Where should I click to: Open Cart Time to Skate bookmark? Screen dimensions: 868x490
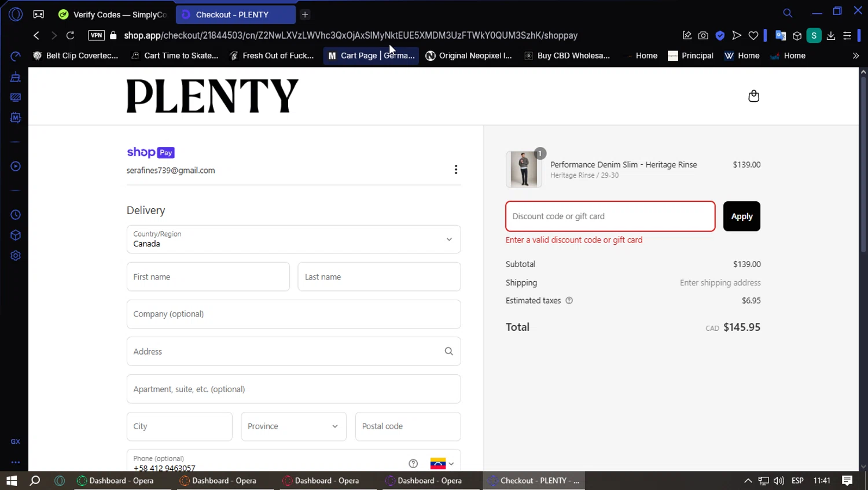click(x=175, y=56)
